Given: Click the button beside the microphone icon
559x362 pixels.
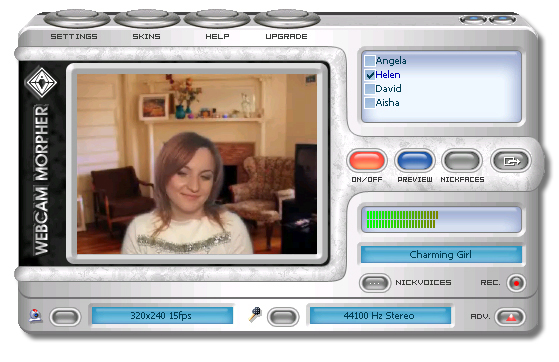Looking at the screenshot, I should (283, 317).
